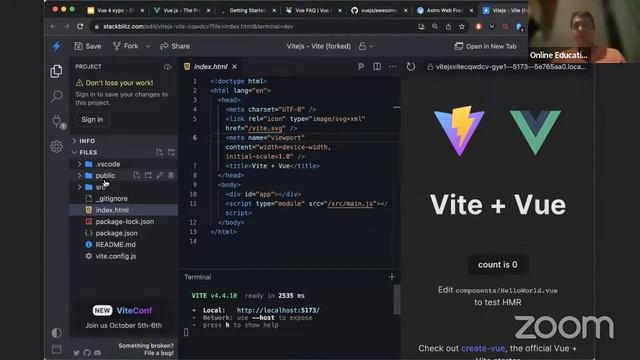This screenshot has width=640, height=360.
Task: Click the terminal scrollbar
Action: 396,300
